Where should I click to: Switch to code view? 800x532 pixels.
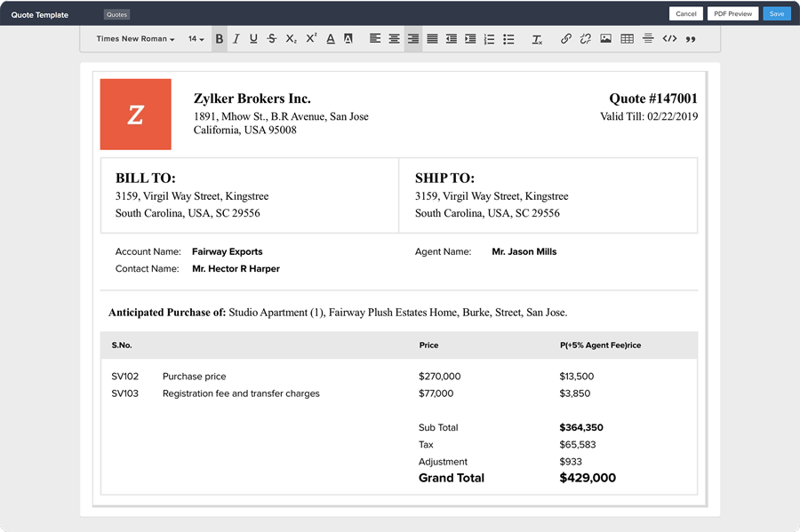tap(669, 39)
